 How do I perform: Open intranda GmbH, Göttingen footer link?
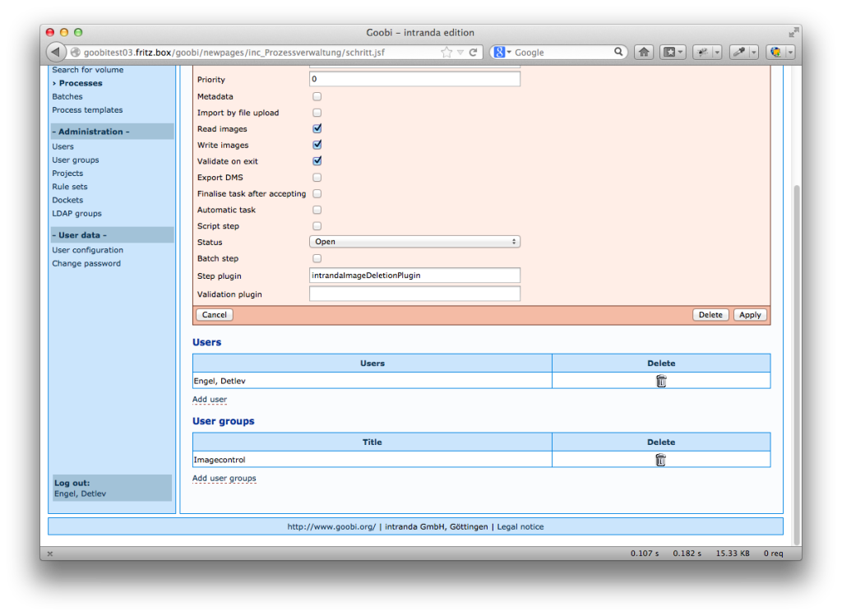click(x=436, y=527)
